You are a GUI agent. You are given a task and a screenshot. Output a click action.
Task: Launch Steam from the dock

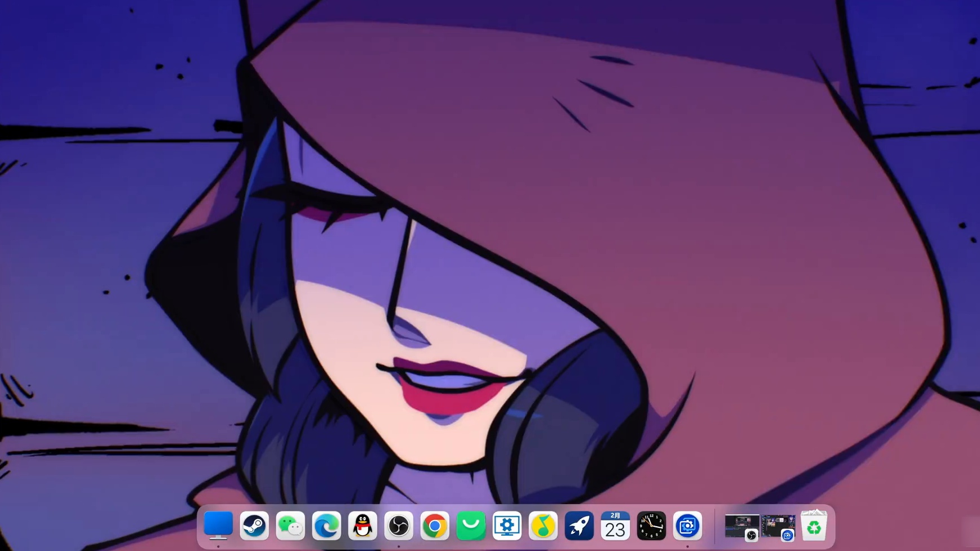point(254,526)
